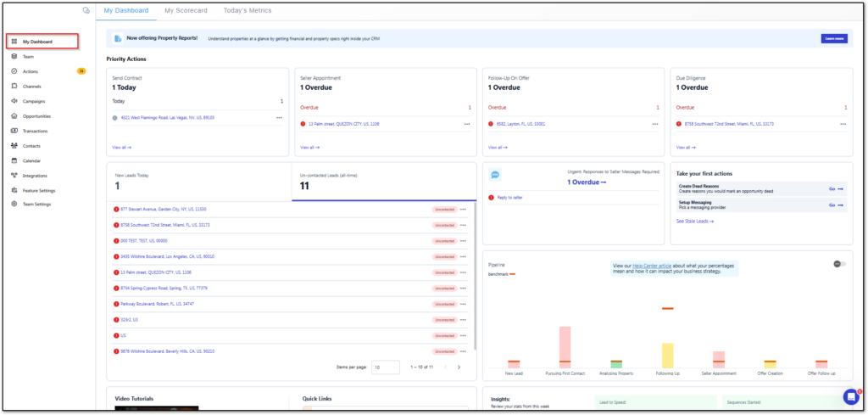This screenshot has height=415, width=868.
Task: Click the Integrations icon in sidebar
Action: pos(14,176)
